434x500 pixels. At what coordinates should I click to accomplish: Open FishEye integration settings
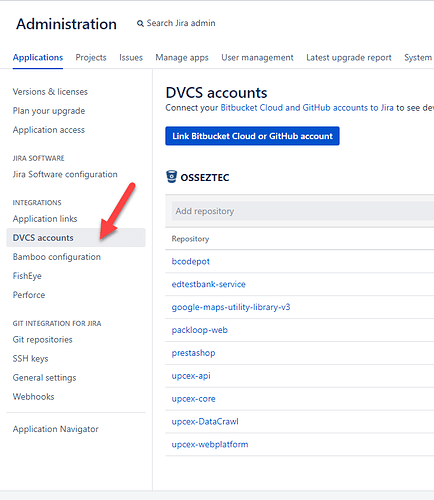point(27,276)
